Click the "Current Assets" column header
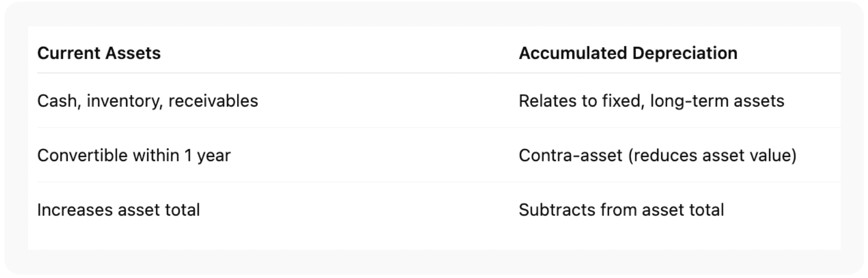The height and width of the screenshot is (278, 868). tap(99, 53)
